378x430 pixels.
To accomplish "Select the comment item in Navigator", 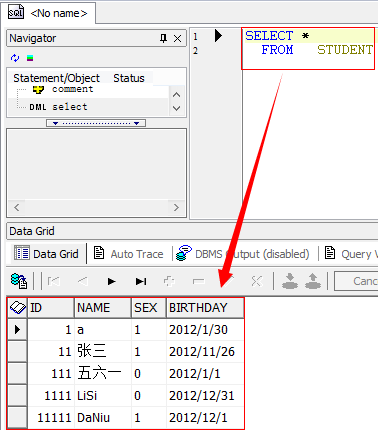I will [73, 89].
